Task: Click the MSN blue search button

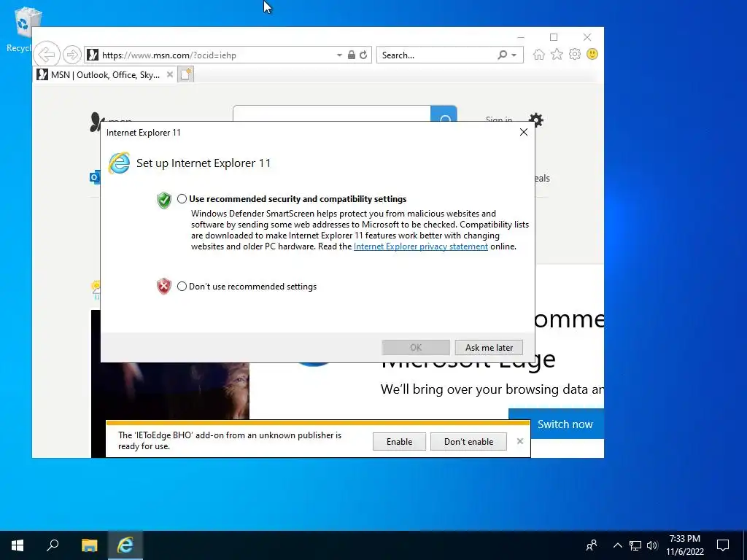Action: click(x=444, y=114)
